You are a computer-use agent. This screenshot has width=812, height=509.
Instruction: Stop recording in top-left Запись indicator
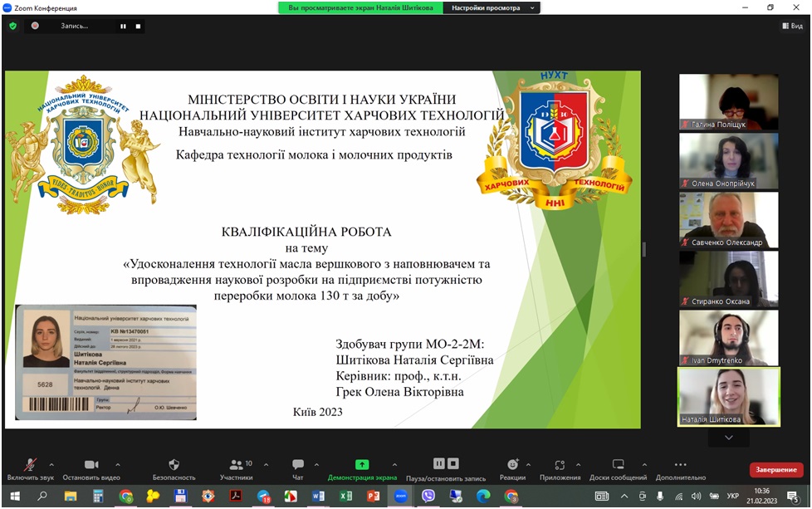pos(139,26)
